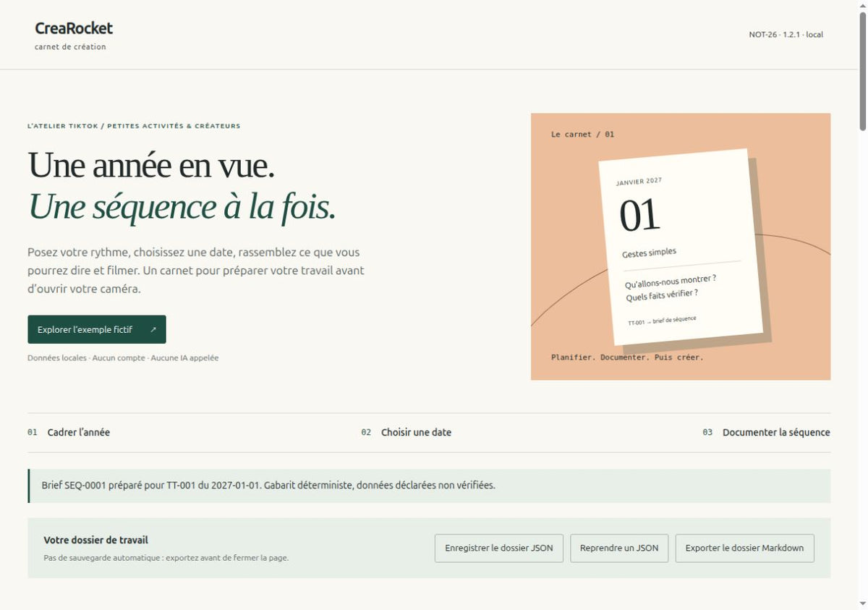Image resolution: width=868 pixels, height=610 pixels.
Task: Click "TT-001 → brief de séquence" on the card
Action: (662, 321)
